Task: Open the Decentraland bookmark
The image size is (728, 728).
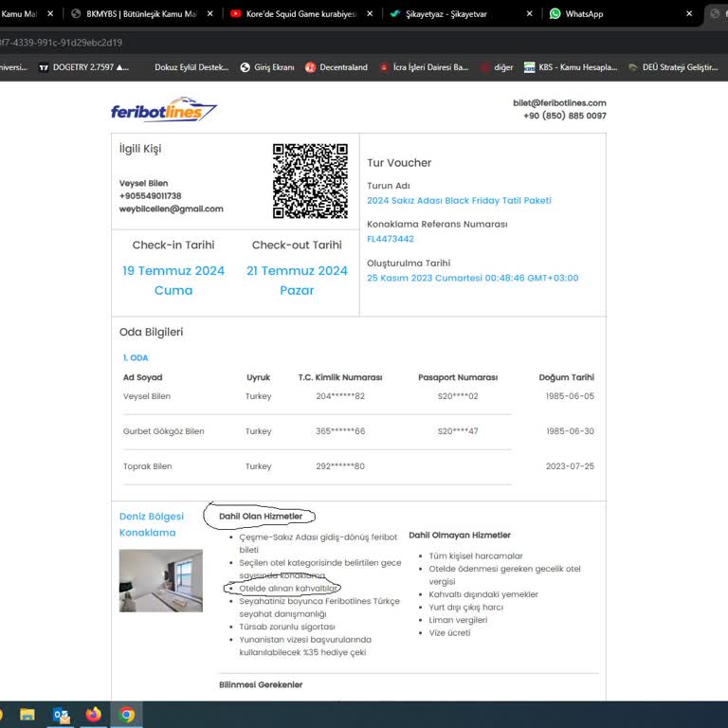Action: coord(337,67)
